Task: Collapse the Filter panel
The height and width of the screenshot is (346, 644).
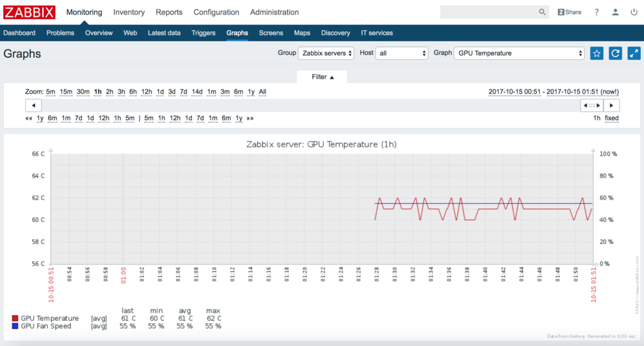Action: click(x=323, y=77)
